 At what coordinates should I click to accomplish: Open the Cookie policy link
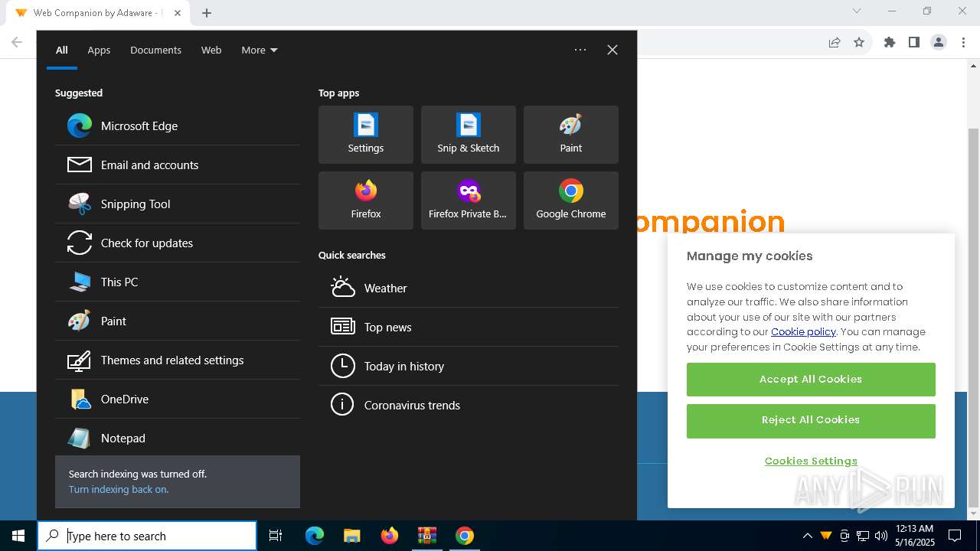pos(803,331)
